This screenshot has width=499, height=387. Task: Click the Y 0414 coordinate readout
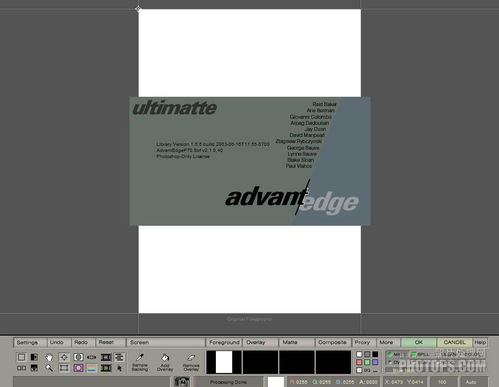pos(415,382)
